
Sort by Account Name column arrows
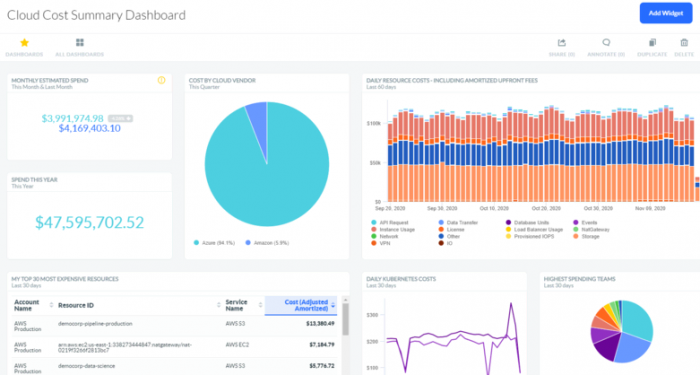(x=51, y=305)
